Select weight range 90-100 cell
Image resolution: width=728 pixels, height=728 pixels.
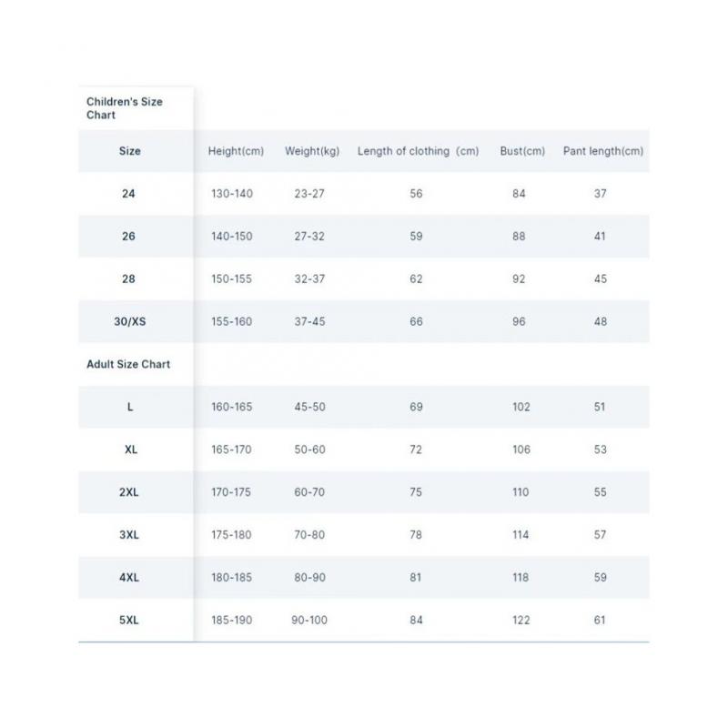point(309,621)
